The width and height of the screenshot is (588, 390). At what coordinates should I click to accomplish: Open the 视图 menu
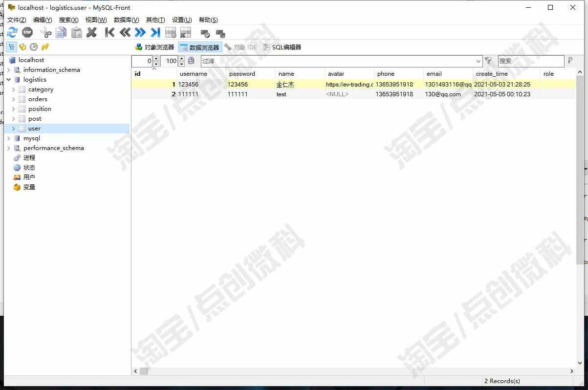click(96, 20)
